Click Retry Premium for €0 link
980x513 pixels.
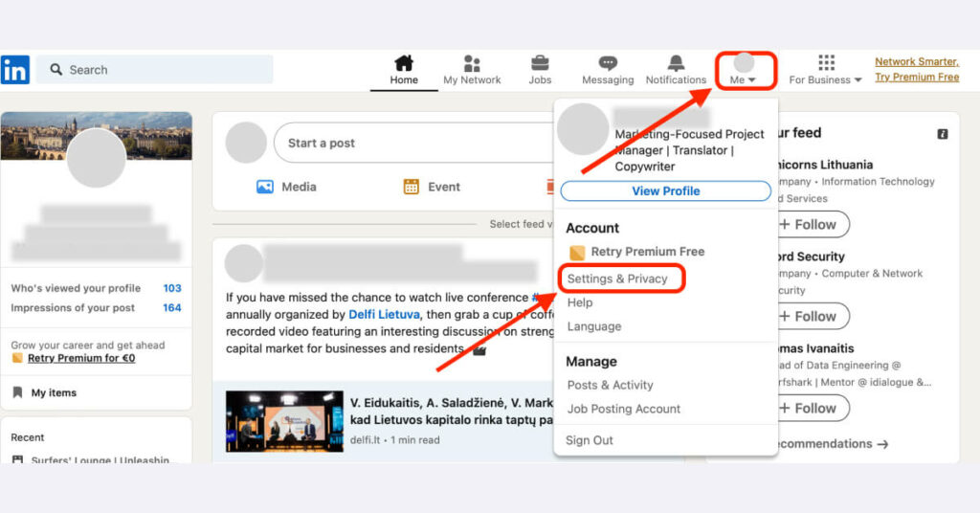[x=81, y=358]
